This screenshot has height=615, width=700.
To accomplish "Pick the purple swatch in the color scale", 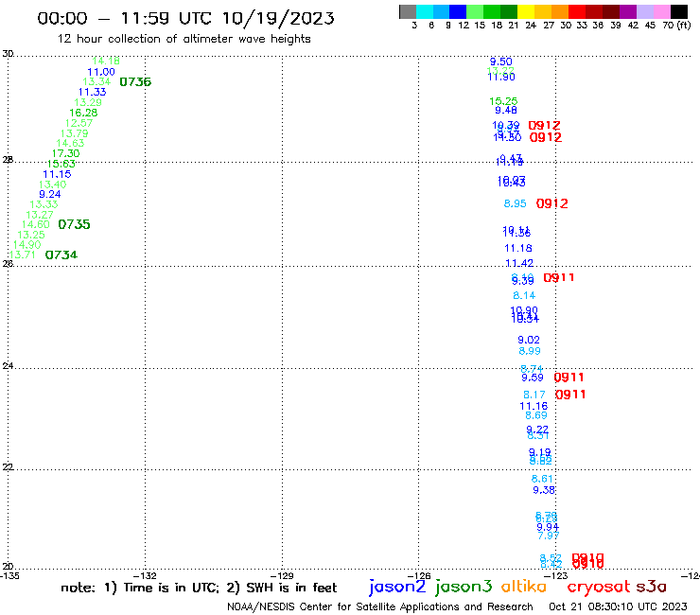I will [627, 11].
